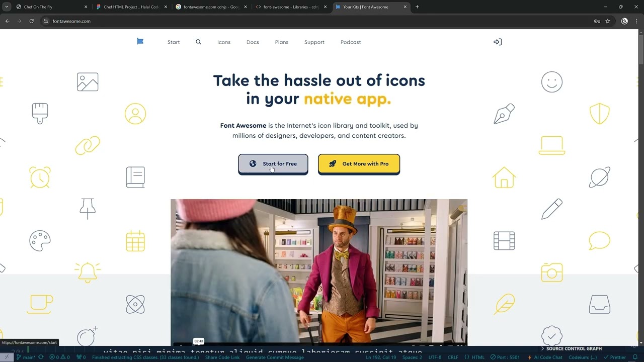
Task: Switch to the font-awesome Libraries cdnjs tab
Action: [x=291, y=7]
